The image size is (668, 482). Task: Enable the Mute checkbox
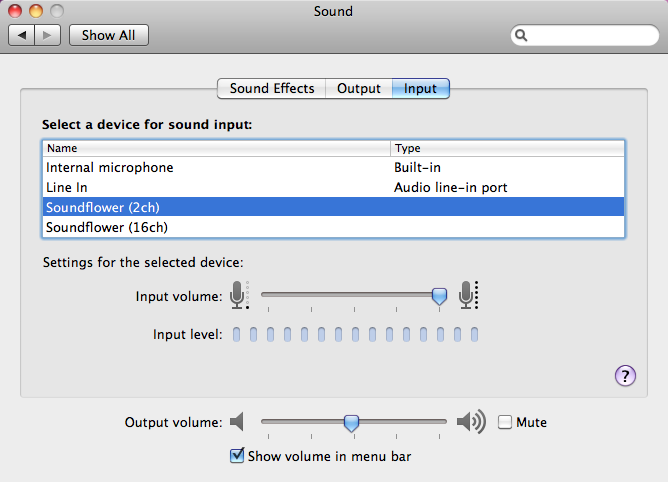tap(505, 422)
